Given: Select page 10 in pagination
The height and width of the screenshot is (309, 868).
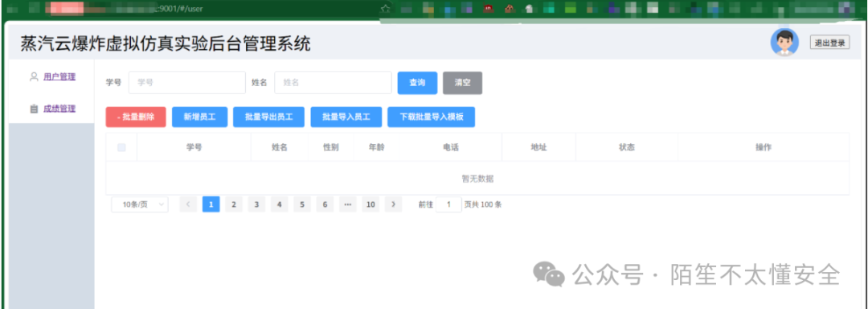Looking at the screenshot, I should click(x=371, y=204).
